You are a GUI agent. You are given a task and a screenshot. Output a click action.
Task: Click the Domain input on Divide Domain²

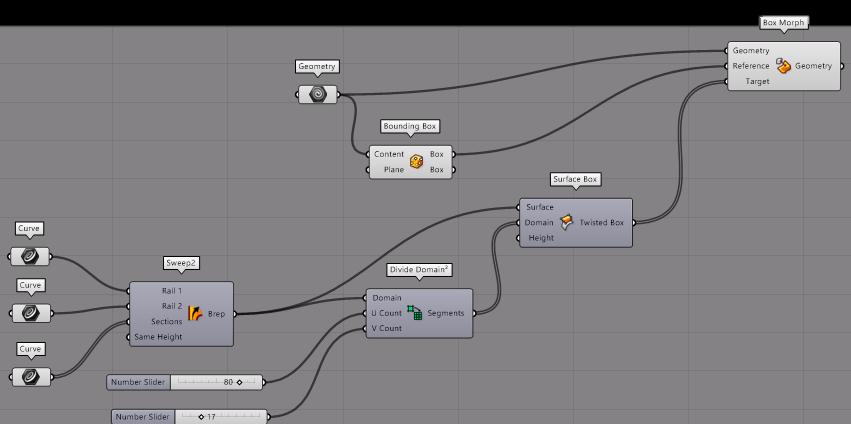(386, 298)
